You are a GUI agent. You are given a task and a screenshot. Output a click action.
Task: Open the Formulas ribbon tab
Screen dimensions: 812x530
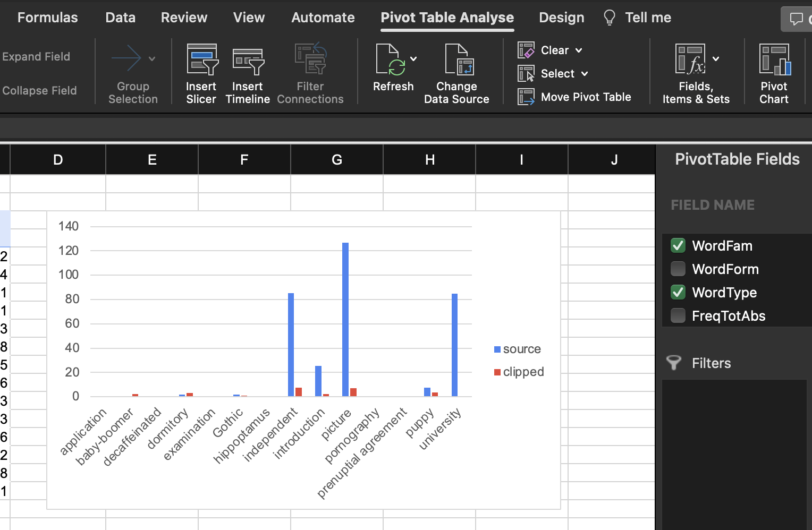47,18
